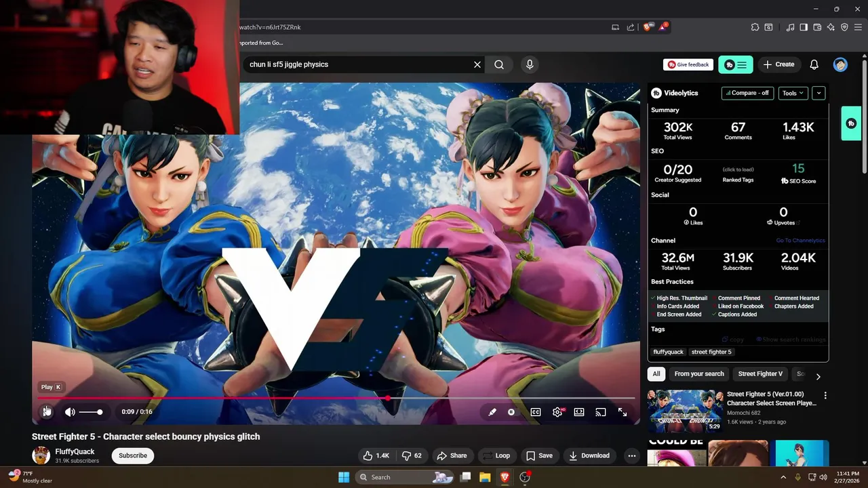Open the Create menu
The image size is (868, 488).
click(778, 64)
